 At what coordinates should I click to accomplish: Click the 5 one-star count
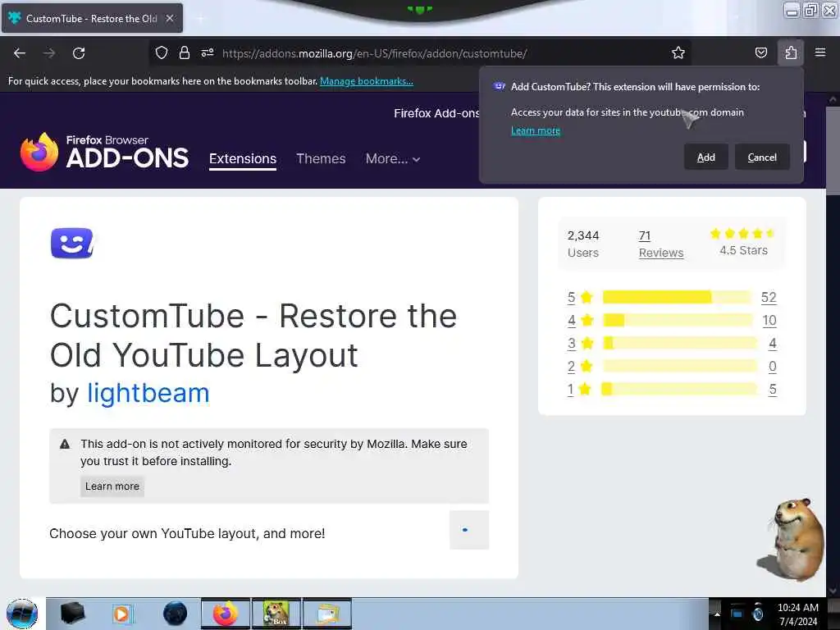pyautogui.click(x=773, y=390)
